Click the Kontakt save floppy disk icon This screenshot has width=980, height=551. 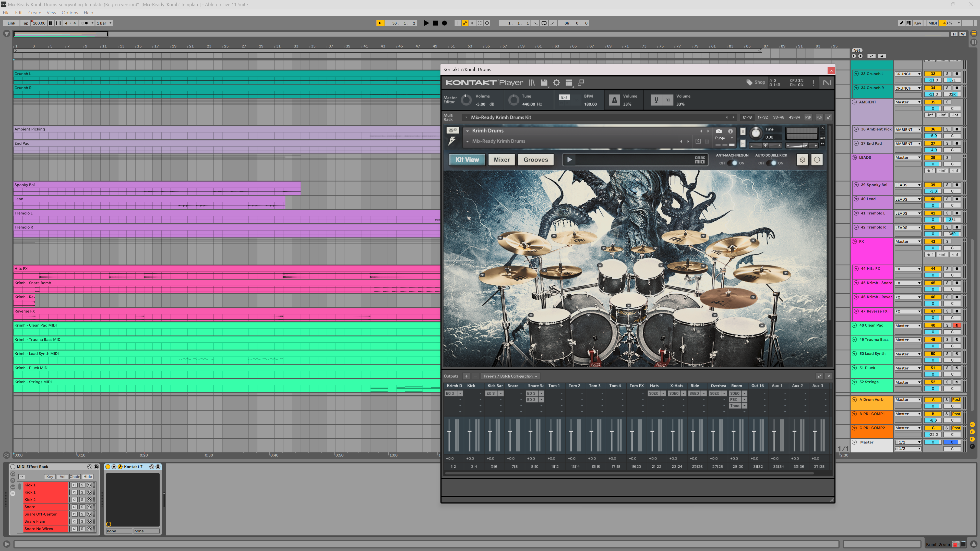click(544, 82)
